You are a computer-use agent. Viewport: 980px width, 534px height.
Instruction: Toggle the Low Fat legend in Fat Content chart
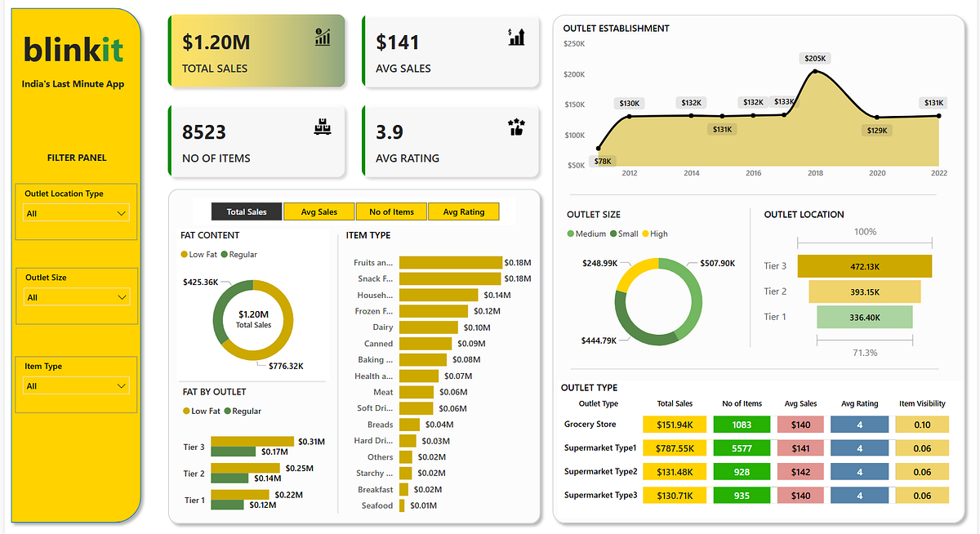(199, 255)
